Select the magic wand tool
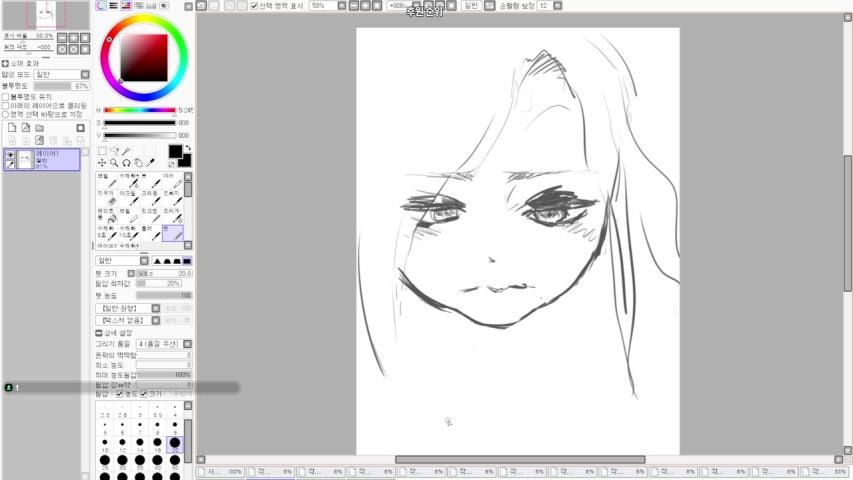Screen dimensions: 853x480 (126, 151)
